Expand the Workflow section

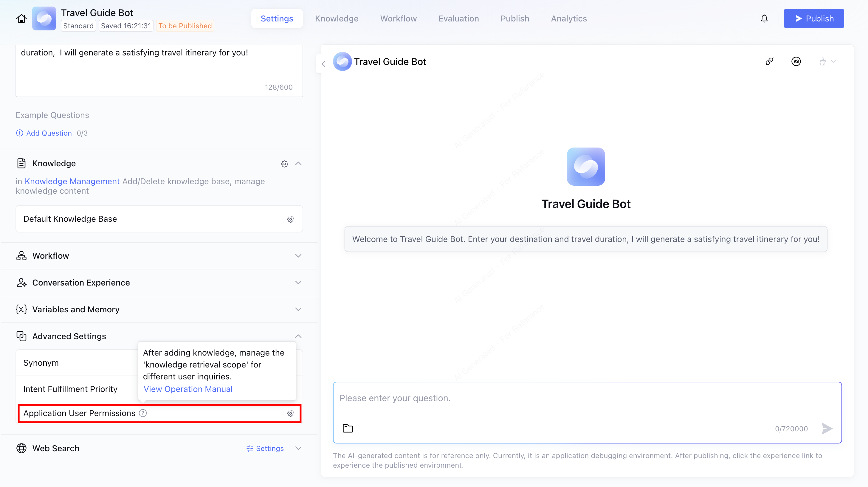coord(298,256)
